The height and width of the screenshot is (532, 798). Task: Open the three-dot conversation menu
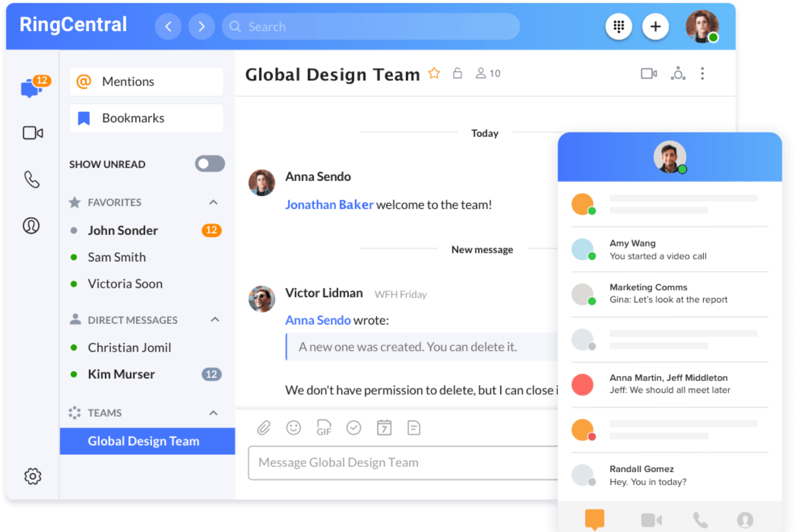pyautogui.click(x=703, y=73)
